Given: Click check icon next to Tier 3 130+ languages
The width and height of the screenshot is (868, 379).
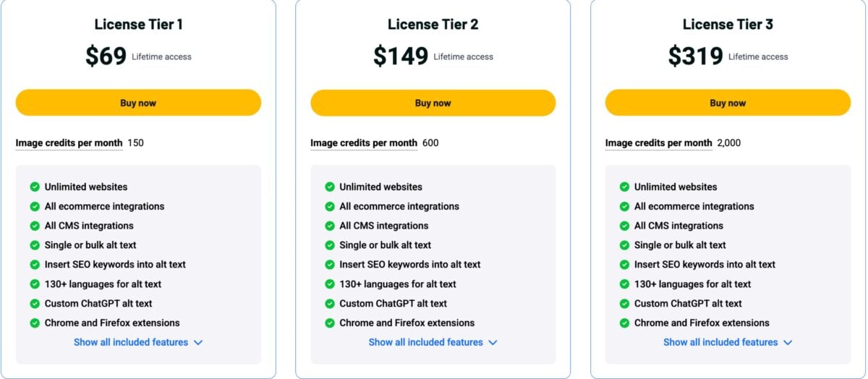Looking at the screenshot, I should pos(625,284).
